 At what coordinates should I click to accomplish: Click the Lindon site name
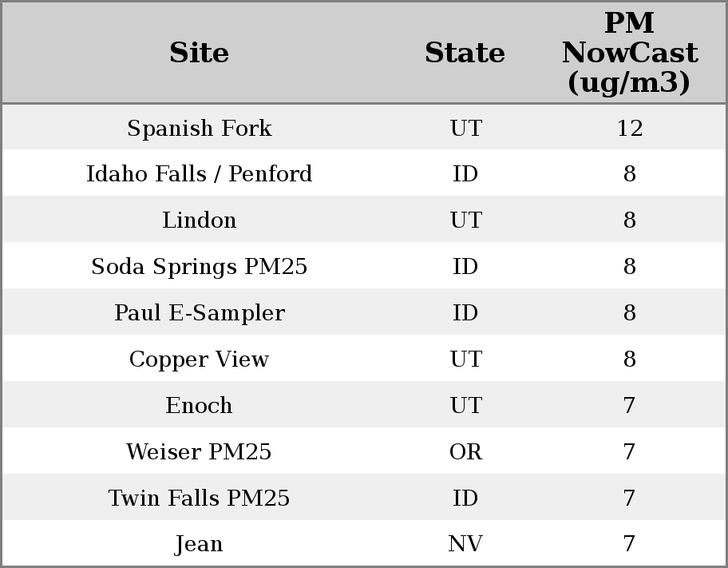199,220
